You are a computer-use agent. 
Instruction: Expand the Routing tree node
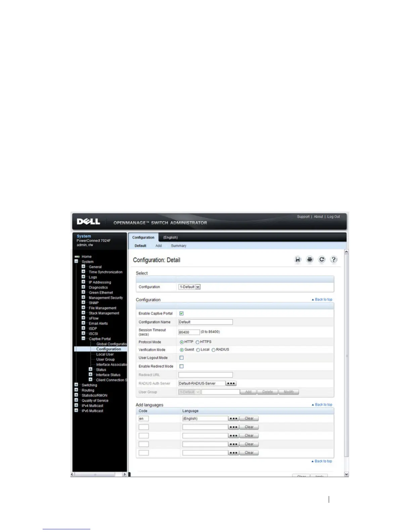76,390
